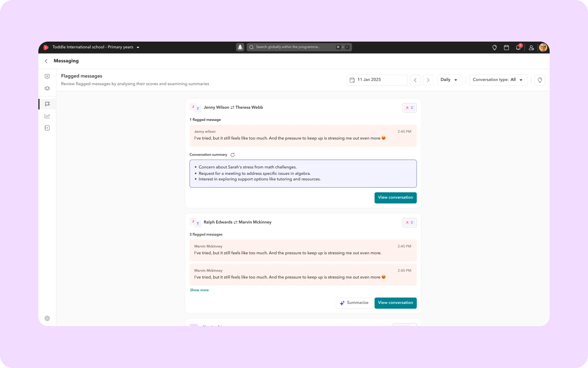The width and height of the screenshot is (588, 368).
Task: Click Ralph Edwards conversation avatars
Action: [195, 222]
